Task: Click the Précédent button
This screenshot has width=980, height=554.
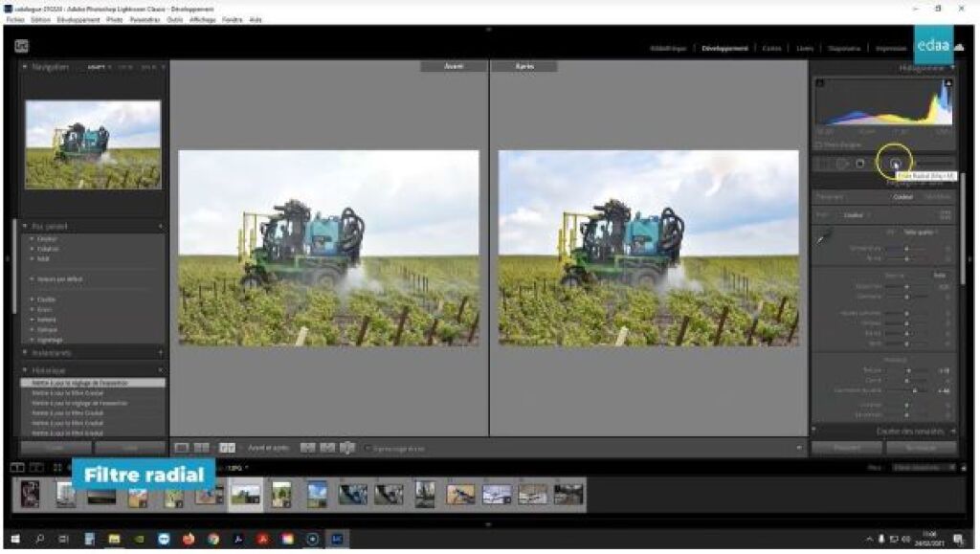Action: pyautogui.click(x=846, y=447)
